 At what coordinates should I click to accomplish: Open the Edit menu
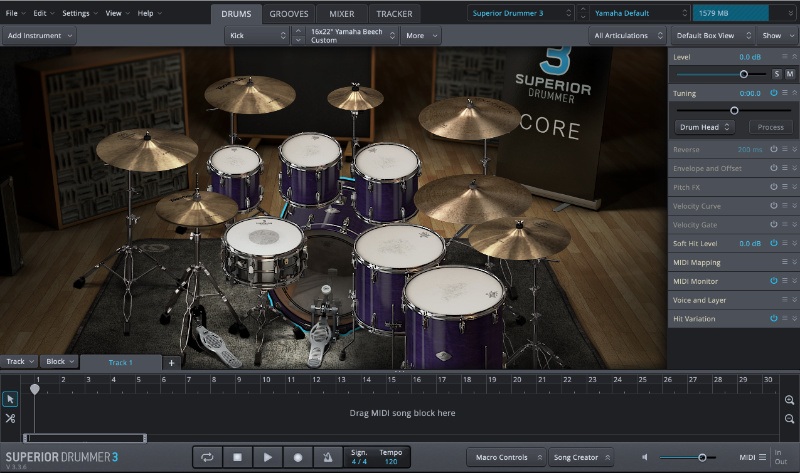pos(43,13)
